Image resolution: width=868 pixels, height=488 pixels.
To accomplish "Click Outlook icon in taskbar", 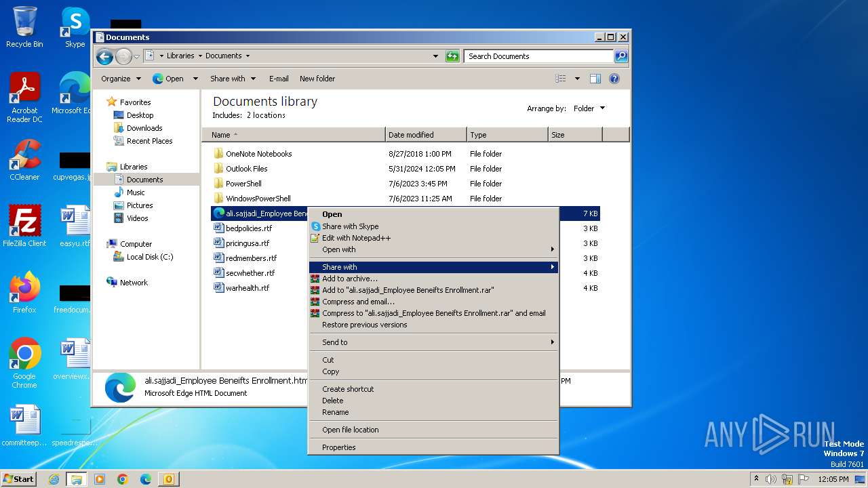I will [x=168, y=479].
